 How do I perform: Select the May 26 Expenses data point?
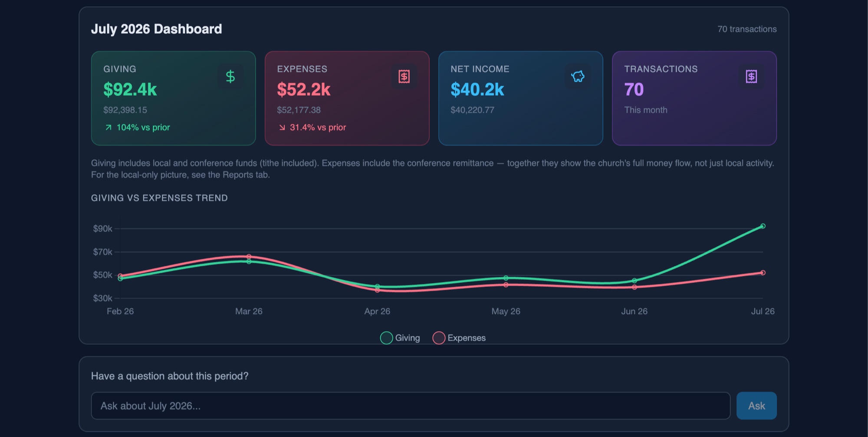pyautogui.click(x=506, y=285)
